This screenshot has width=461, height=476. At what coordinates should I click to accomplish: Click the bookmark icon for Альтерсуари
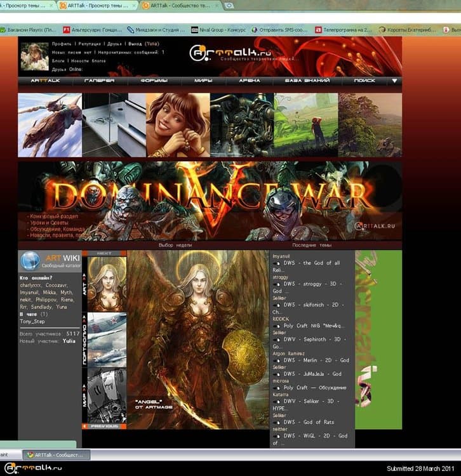coord(66,30)
